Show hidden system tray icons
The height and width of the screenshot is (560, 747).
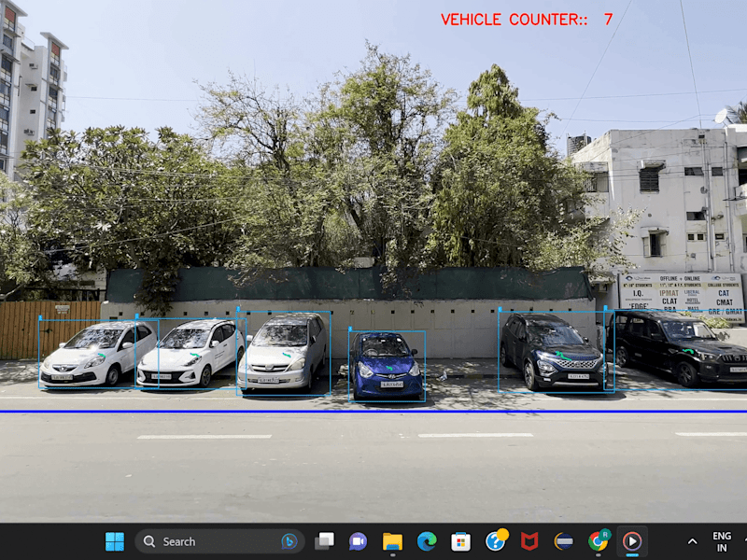tap(693, 541)
